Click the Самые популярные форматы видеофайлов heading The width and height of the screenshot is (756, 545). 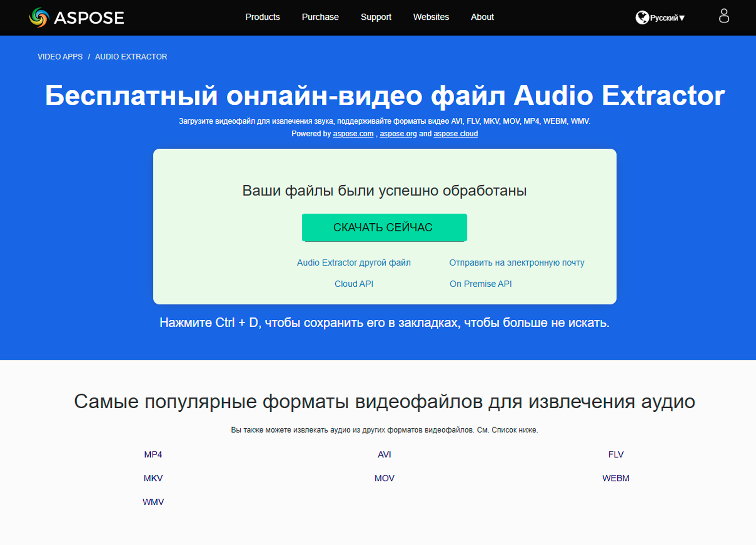point(384,401)
